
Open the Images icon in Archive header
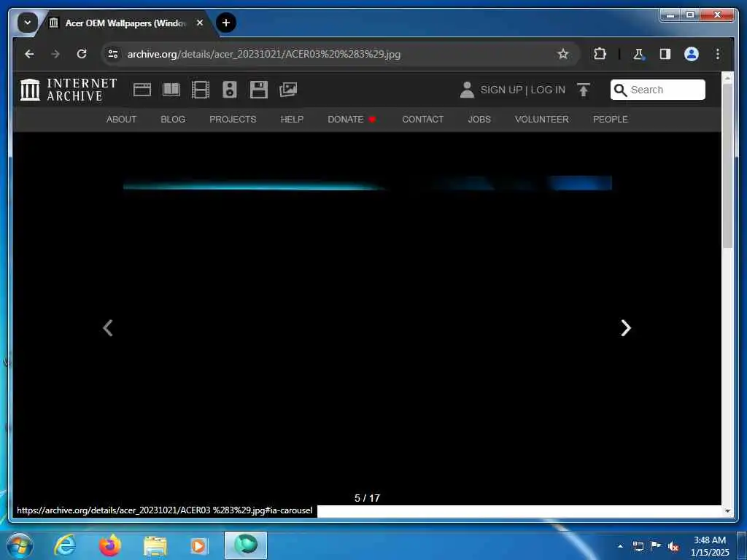288,90
